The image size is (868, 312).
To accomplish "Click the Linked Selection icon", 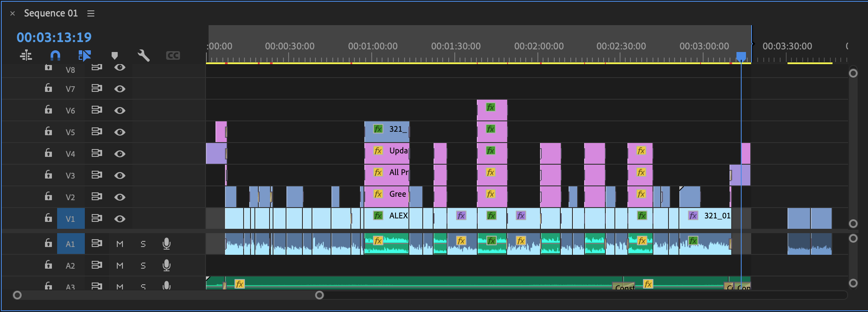I will coord(85,55).
